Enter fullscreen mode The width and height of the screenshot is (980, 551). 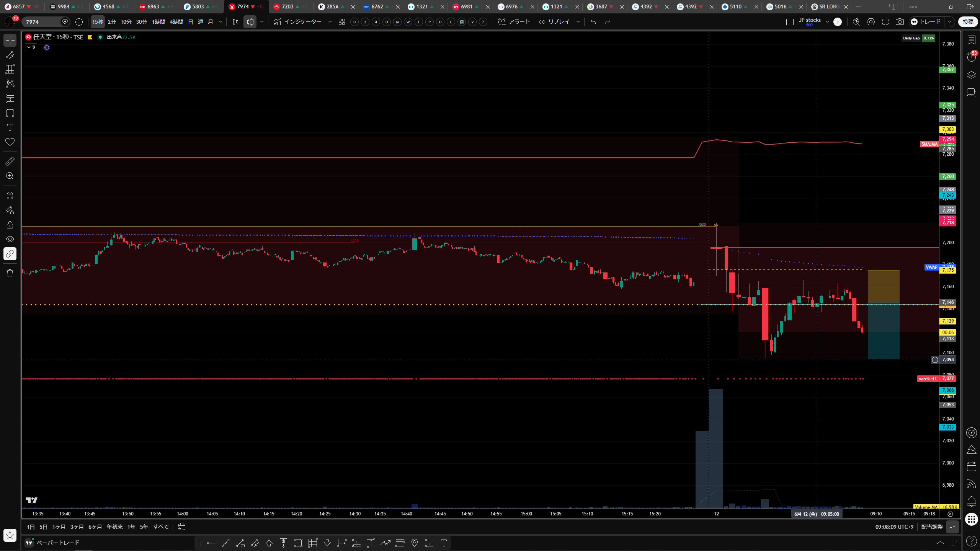tap(885, 22)
